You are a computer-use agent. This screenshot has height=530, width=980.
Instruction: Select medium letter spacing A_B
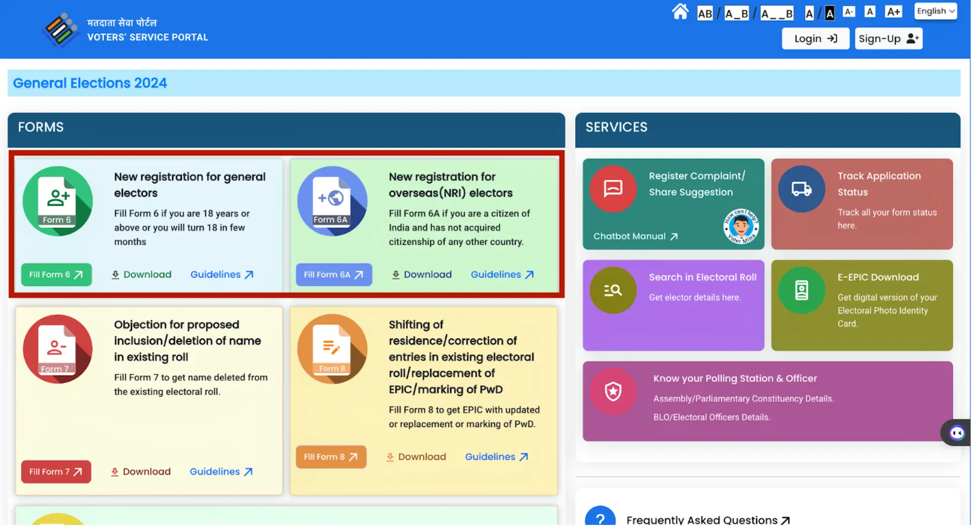(736, 13)
